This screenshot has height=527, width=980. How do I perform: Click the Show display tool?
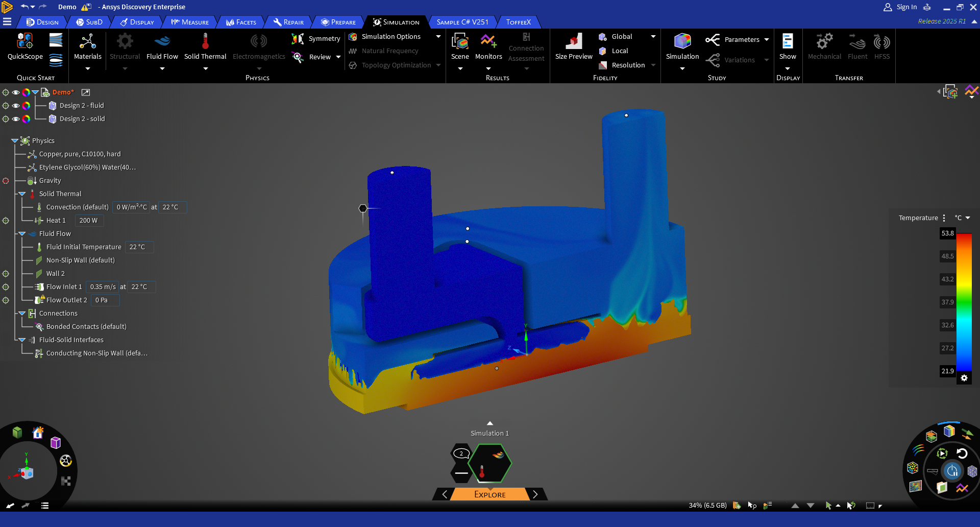tap(788, 47)
